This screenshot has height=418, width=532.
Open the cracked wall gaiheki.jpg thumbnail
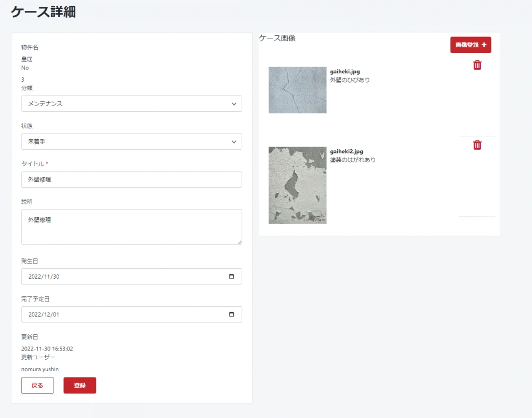(298, 90)
